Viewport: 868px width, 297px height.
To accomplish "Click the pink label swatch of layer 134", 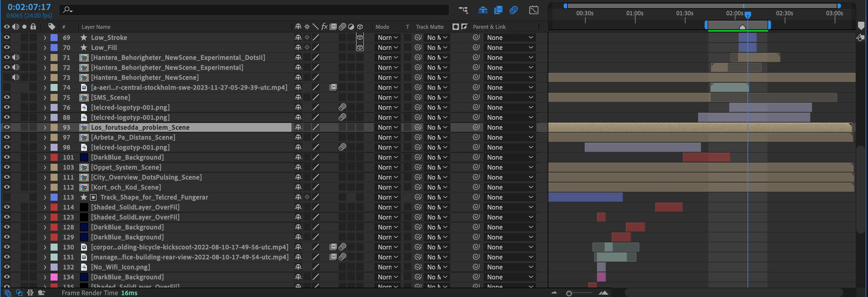I will click(54, 277).
